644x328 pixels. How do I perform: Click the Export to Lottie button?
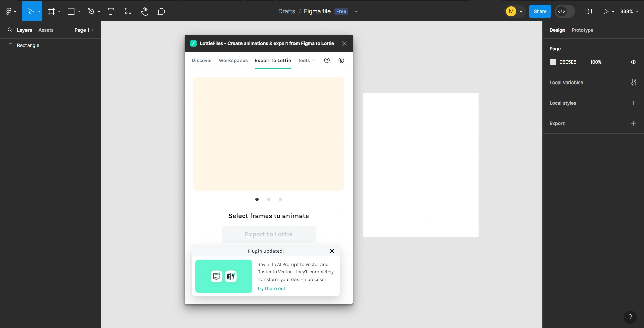click(269, 234)
